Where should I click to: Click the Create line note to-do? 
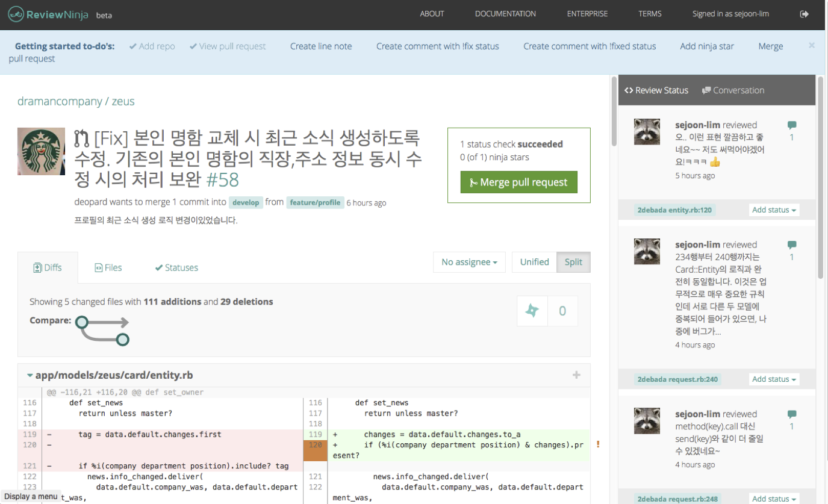click(321, 46)
